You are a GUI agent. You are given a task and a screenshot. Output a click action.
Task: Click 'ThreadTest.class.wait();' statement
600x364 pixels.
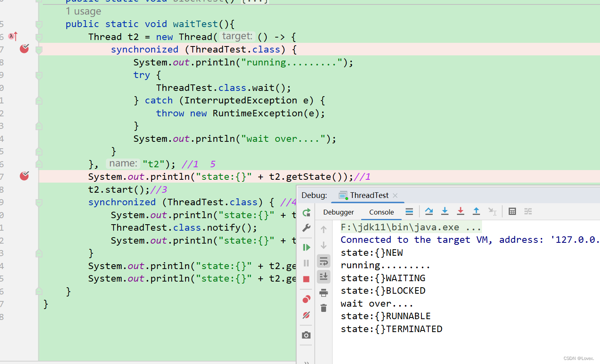click(x=223, y=88)
